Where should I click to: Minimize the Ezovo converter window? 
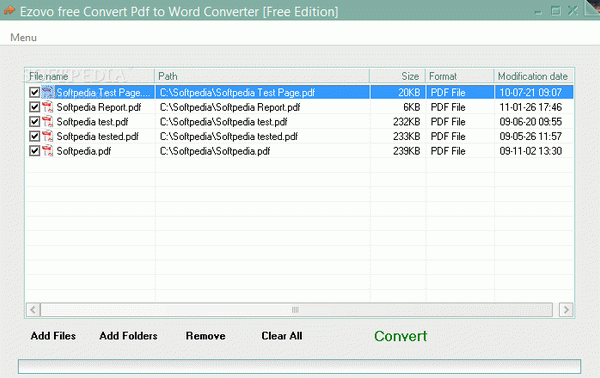(538, 11)
